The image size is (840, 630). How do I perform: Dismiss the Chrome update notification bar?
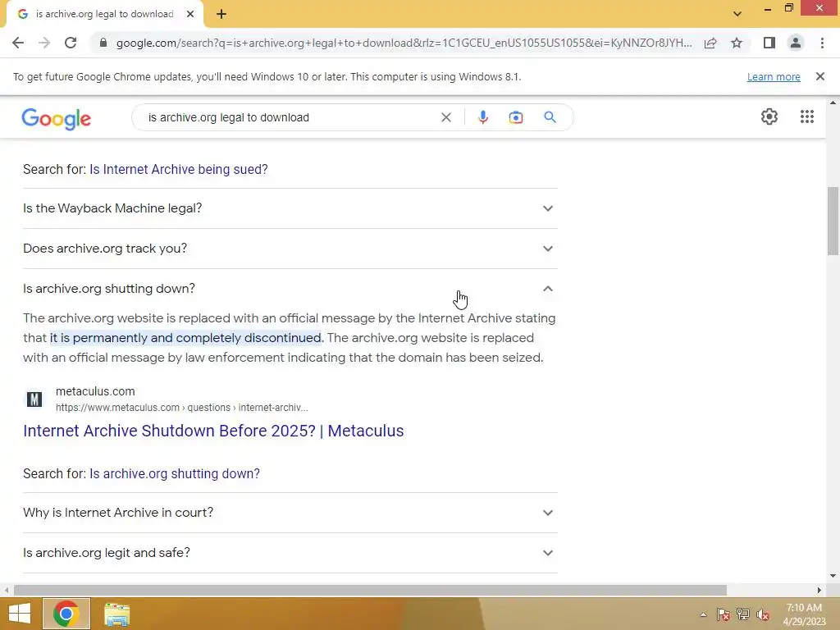(x=820, y=76)
